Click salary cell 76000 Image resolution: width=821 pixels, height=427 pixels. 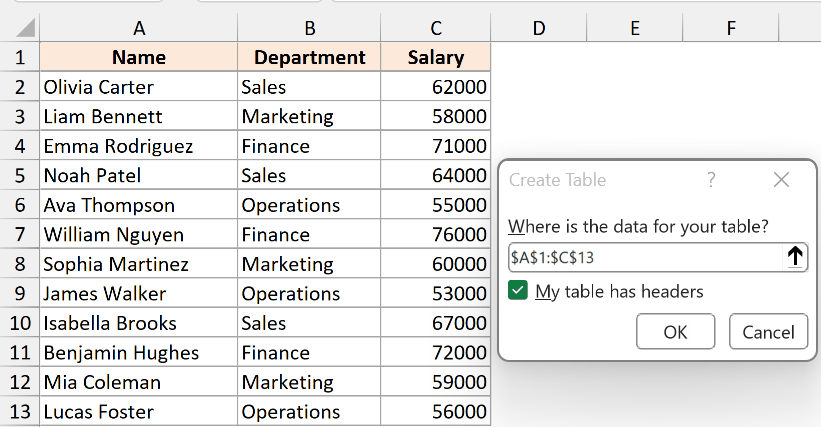pyautogui.click(x=436, y=234)
